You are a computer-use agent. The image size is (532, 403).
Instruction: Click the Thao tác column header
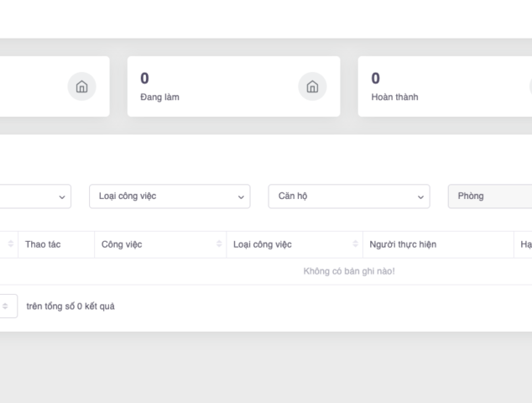pos(43,244)
